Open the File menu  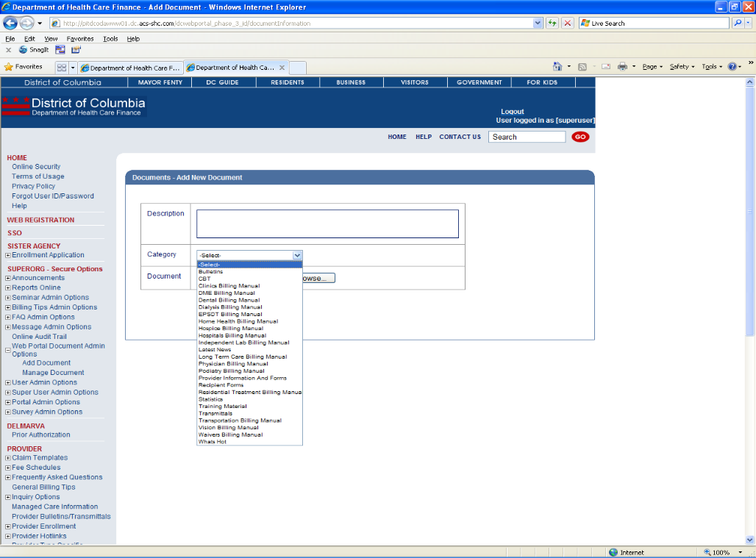10,38
